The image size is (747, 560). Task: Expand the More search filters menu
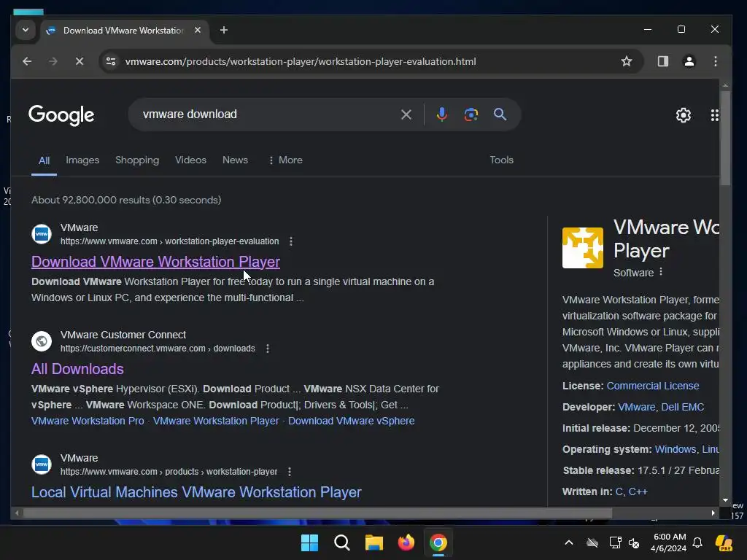coord(285,160)
